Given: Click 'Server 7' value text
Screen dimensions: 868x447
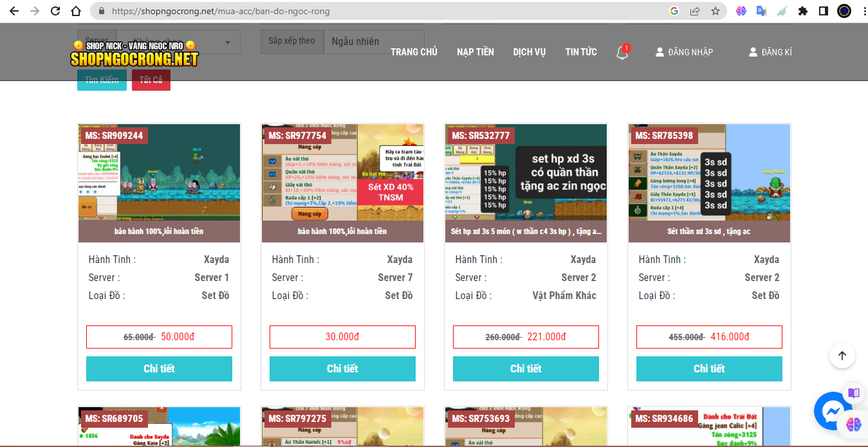Looking at the screenshot, I should tap(396, 278).
